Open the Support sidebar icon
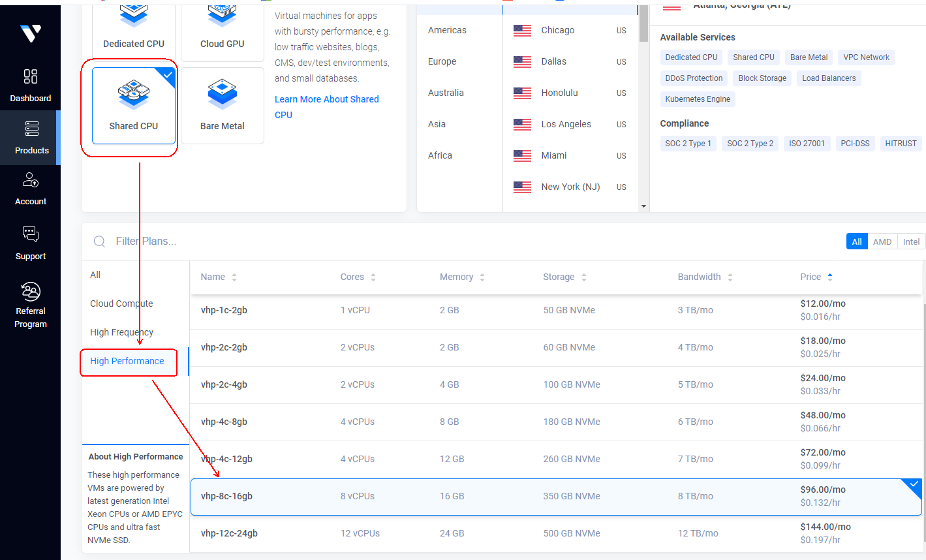926x560 pixels. pos(31,234)
